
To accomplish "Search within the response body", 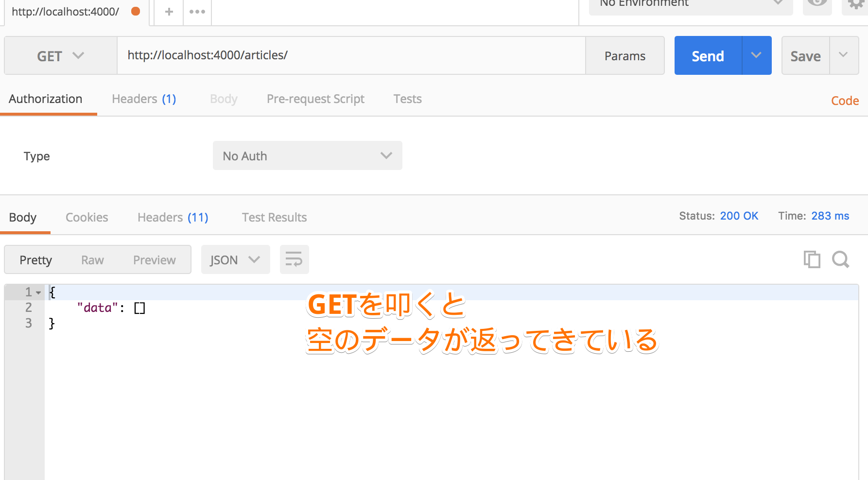I will pyautogui.click(x=841, y=259).
